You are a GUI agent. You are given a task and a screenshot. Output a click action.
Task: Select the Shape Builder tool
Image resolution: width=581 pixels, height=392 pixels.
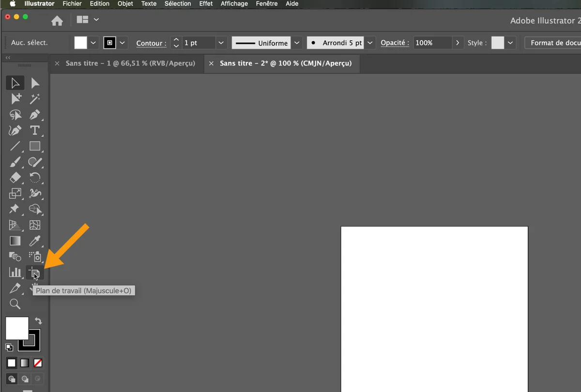tap(35, 209)
